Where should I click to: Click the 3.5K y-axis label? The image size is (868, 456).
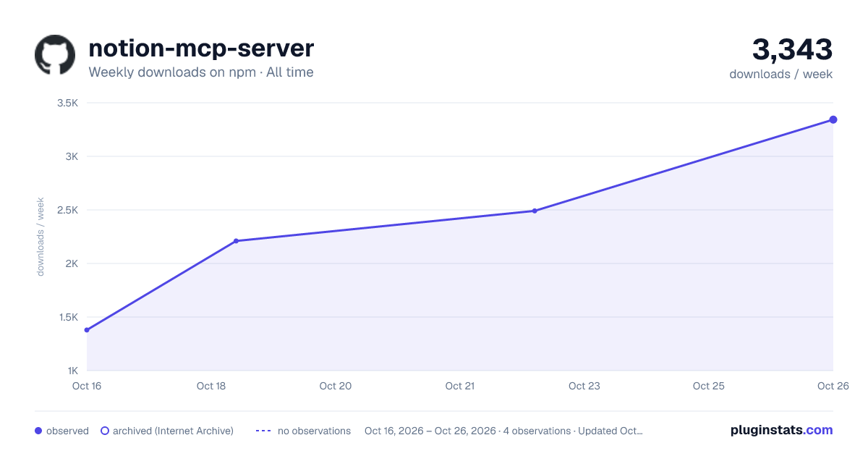point(67,103)
